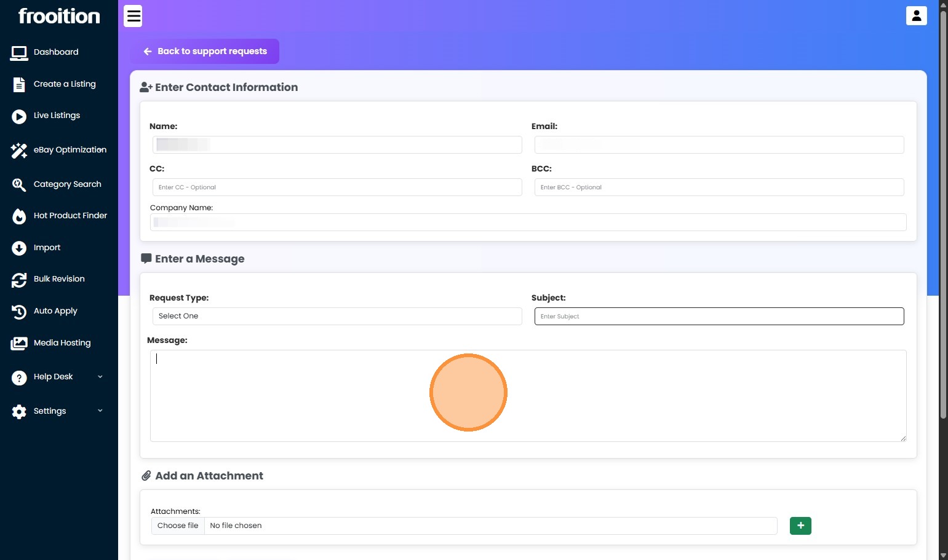Screen dimensions: 948x560
Task: Open the user profile icon
Action: 916,15
